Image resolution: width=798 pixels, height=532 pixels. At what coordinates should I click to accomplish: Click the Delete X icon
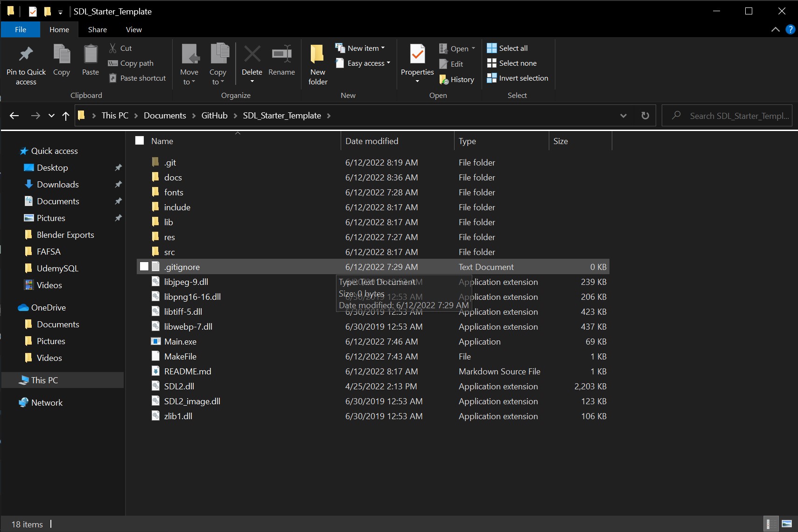pyautogui.click(x=252, y=54)
